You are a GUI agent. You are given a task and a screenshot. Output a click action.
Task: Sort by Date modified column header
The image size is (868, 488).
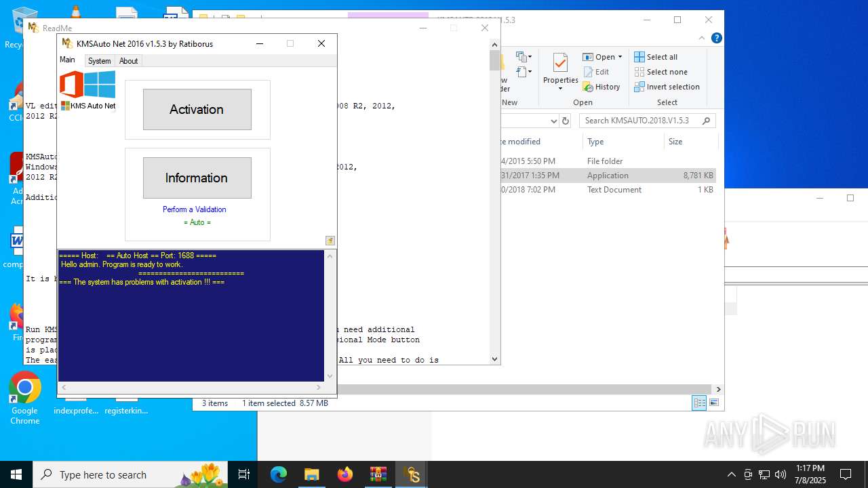click(541, 142)
